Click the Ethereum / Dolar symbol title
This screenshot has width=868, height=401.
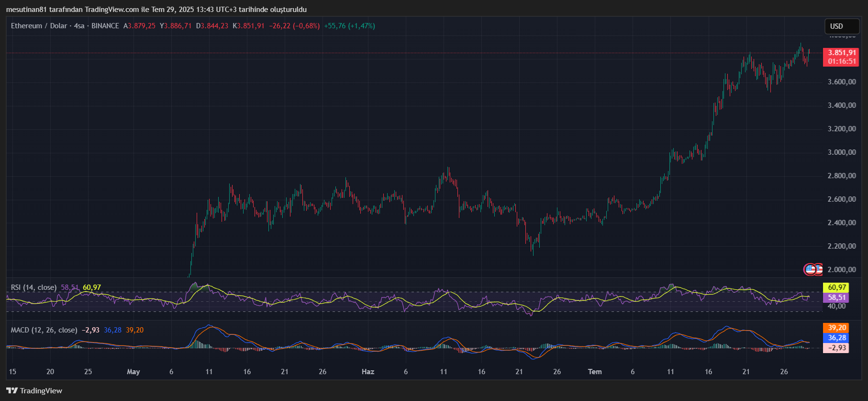pos(39,26)
